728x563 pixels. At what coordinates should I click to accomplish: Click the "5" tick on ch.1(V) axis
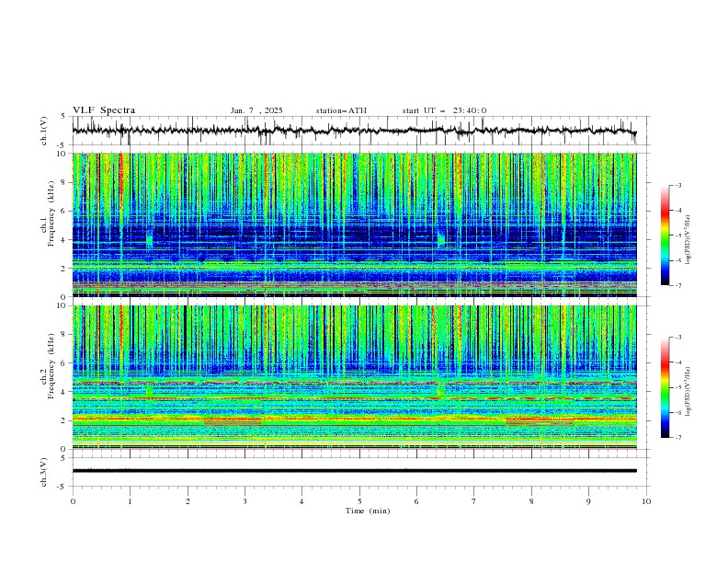tap(63, 116)
